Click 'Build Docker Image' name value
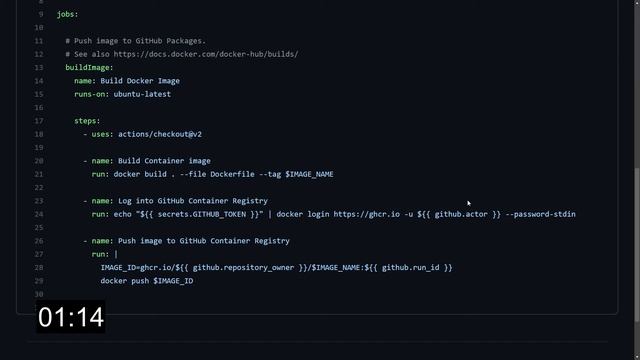This screenshot has width=640, height=360. pos(140,81)
